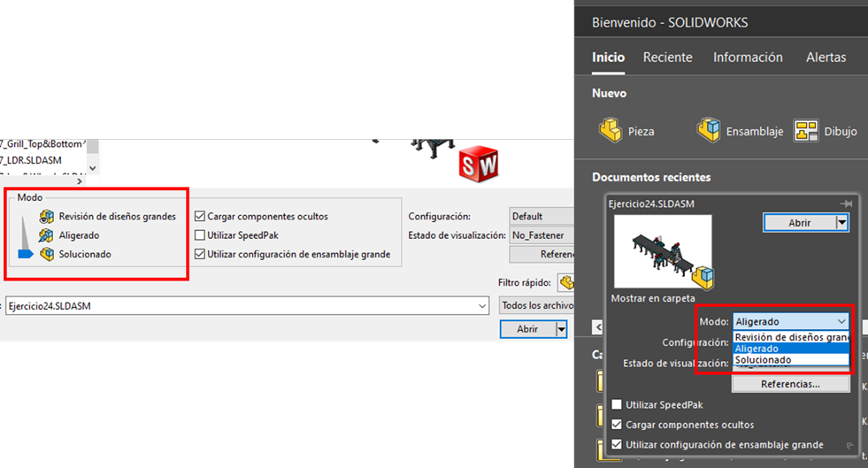The image size is (868, 468).
Task: Click the Solucionado label in Modo group
Action: (x=85, y=255)
